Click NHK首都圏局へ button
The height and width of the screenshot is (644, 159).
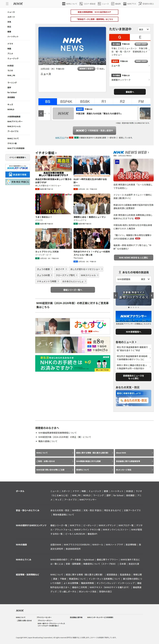[134, 332]
